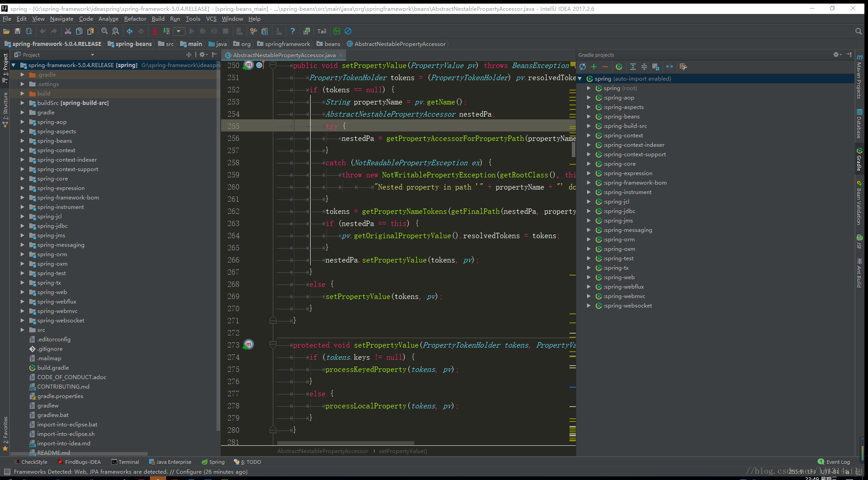Toggle the Database side tool window

859,124
